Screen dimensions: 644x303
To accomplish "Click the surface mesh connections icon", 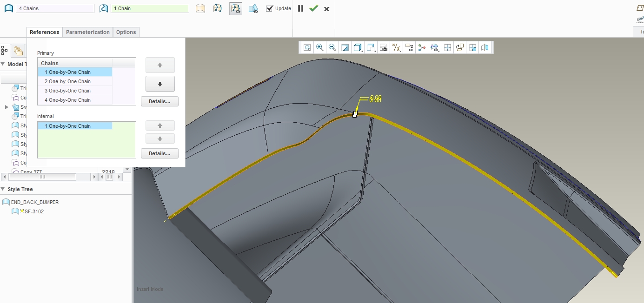I will click(218, 8).
